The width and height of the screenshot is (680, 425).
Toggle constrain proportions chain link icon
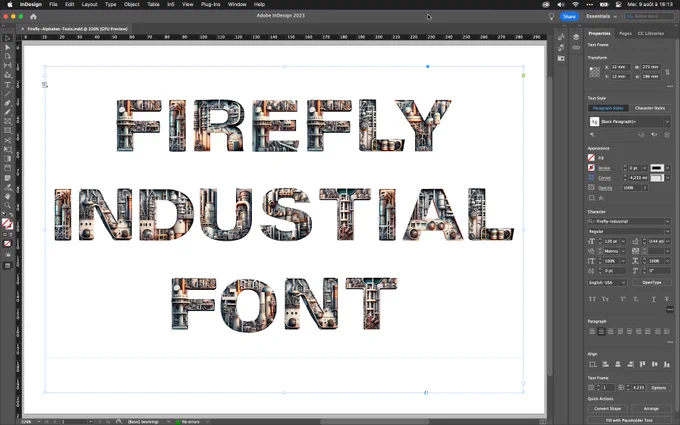pyautogui.click(x=667, y=72)
